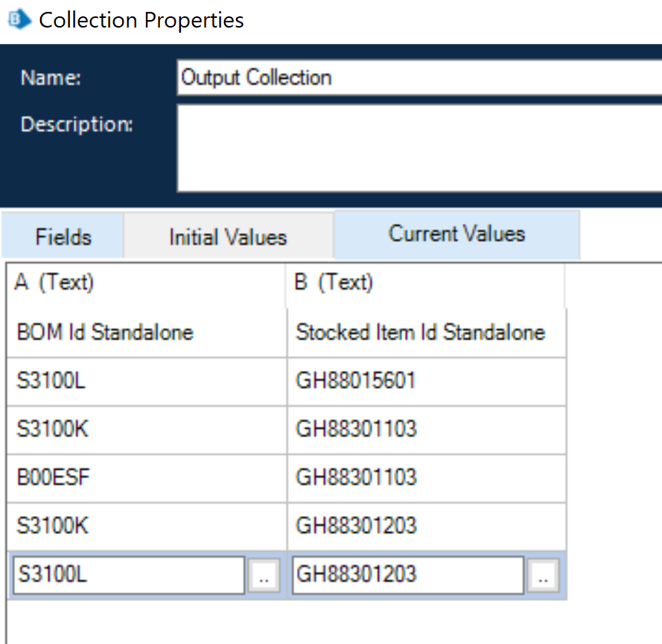This screenshot has height=644, width=662.
Task: Select the BOM Id Standalone cell
Action: (147, 332)
